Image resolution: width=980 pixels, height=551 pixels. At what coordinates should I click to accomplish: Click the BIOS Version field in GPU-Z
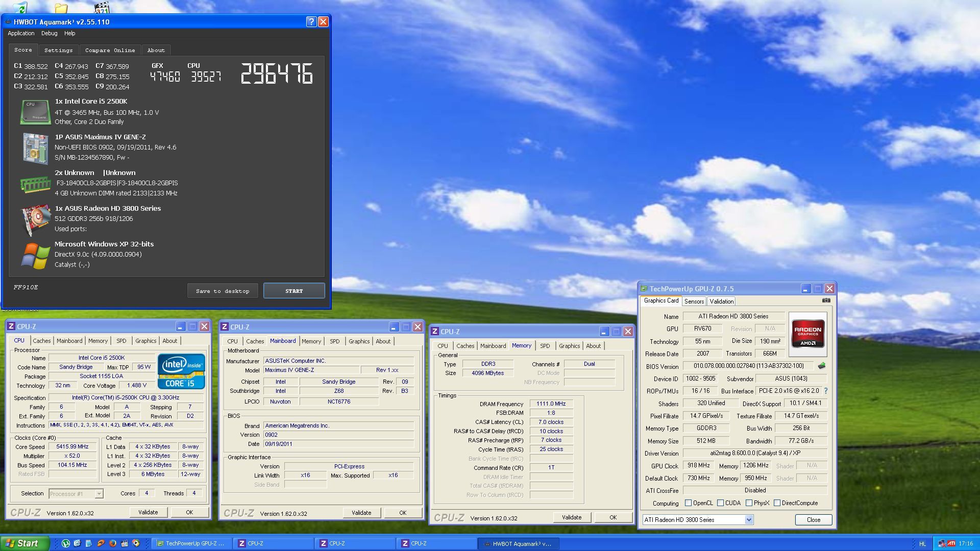tap(748, 366)
